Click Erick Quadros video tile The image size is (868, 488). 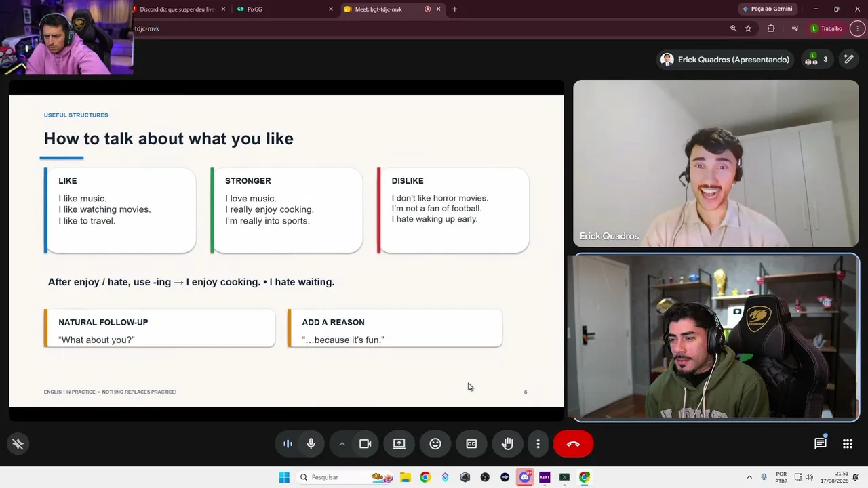(715, 163)
